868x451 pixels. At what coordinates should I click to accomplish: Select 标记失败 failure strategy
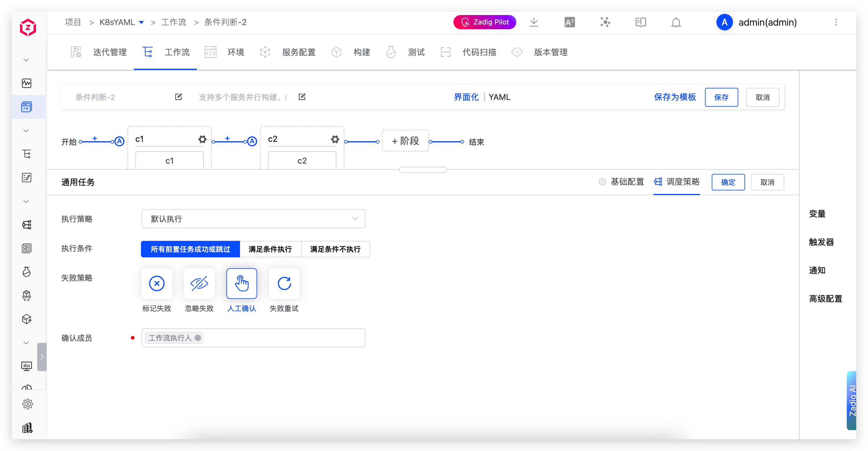157,283
